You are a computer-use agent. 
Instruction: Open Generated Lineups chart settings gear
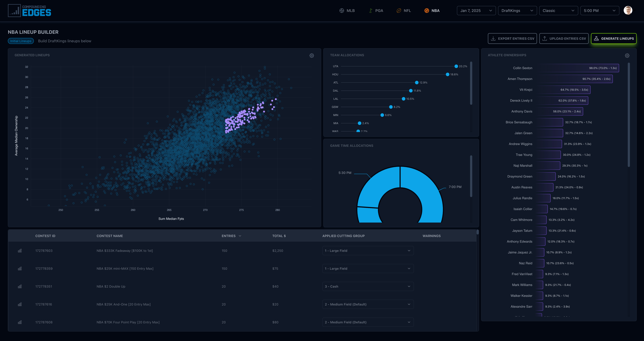pyautogui.click(x=311, y=56)
